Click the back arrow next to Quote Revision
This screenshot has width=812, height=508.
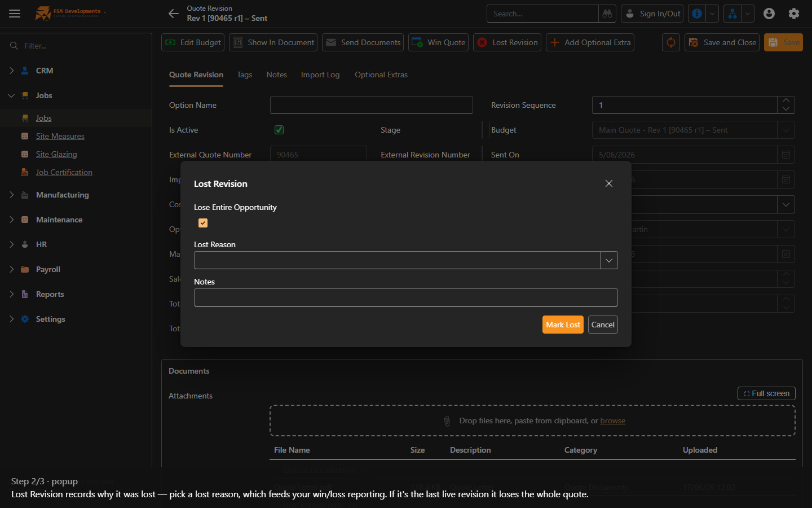174,14
